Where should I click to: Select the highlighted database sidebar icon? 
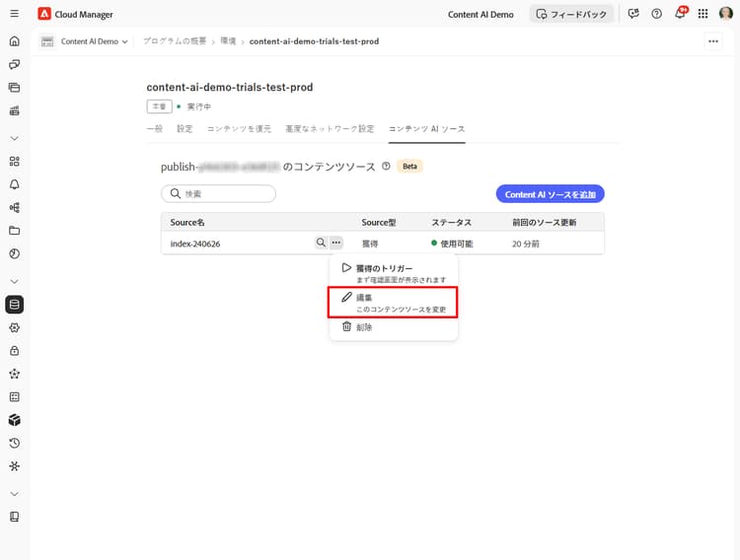pos(15,305)
